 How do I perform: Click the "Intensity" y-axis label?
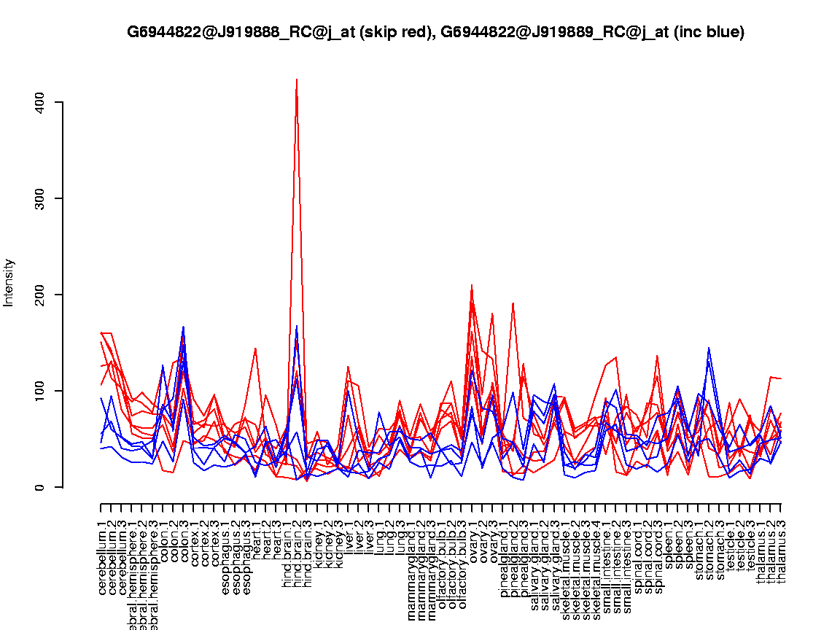coord(9,282)
